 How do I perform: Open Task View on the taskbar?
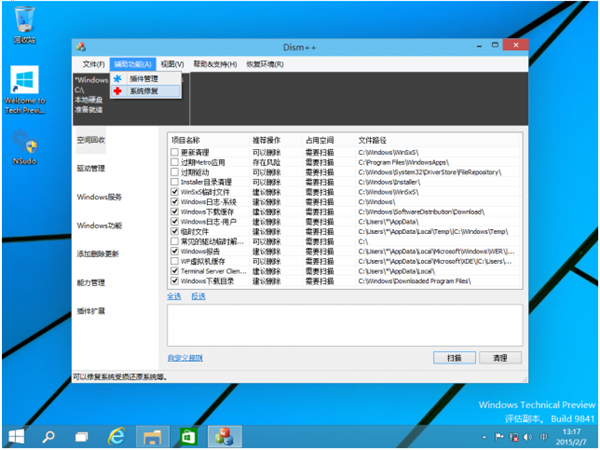tap(82, 436)
